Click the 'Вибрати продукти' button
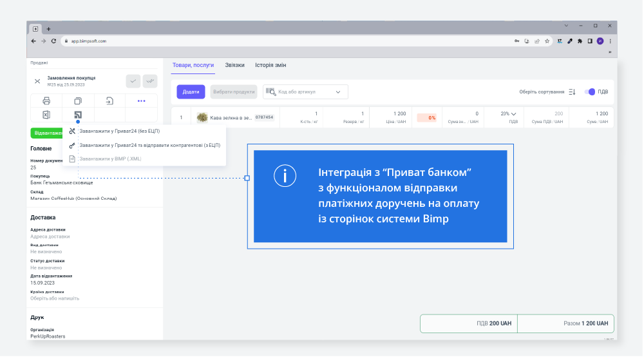This screenshot has height=357, width=644. point(233,92)
